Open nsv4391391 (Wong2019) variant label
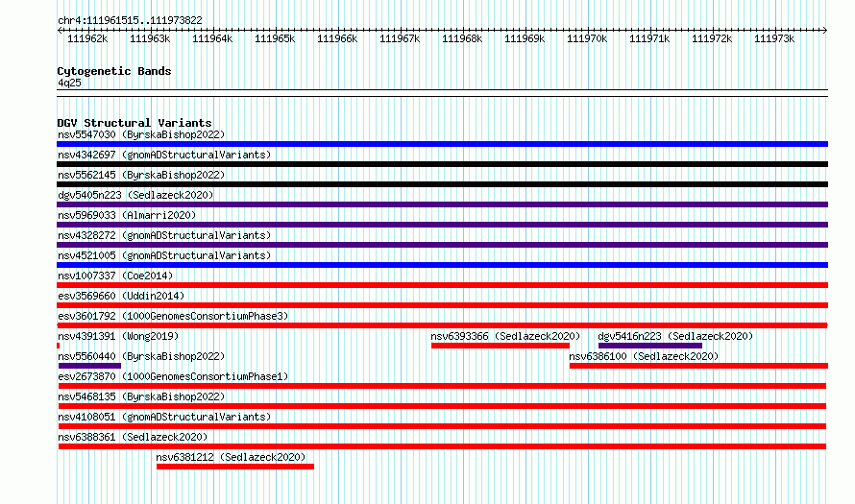 click(118, 336)
